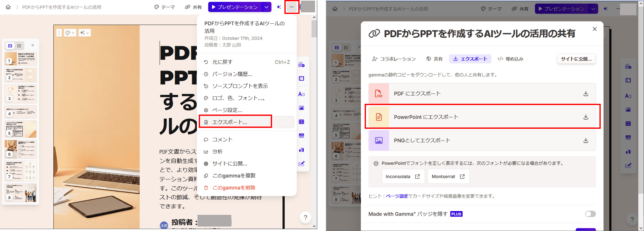644x231 pixels.
Task: Click the Aa text icon in left window's sidebar
Action: (301, 94)
